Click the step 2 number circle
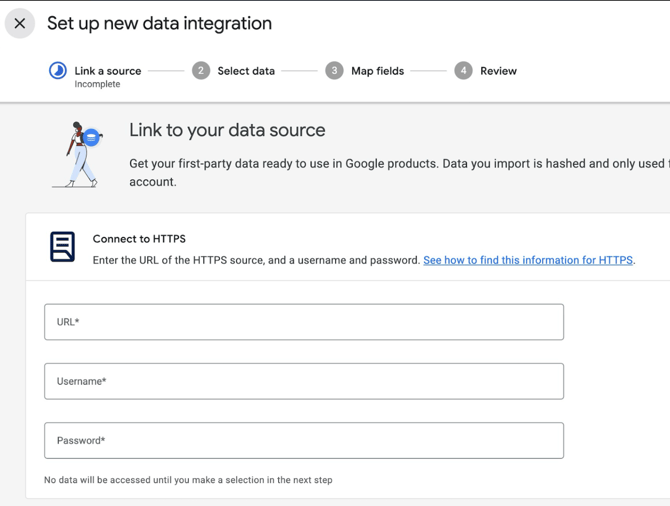670x506 pixels. pos(201,70)
